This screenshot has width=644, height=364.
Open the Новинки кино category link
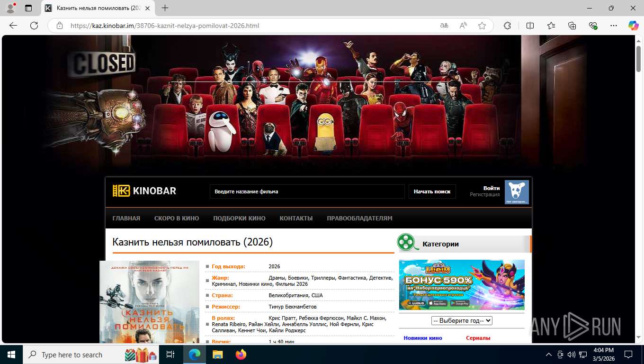(423, 338)
